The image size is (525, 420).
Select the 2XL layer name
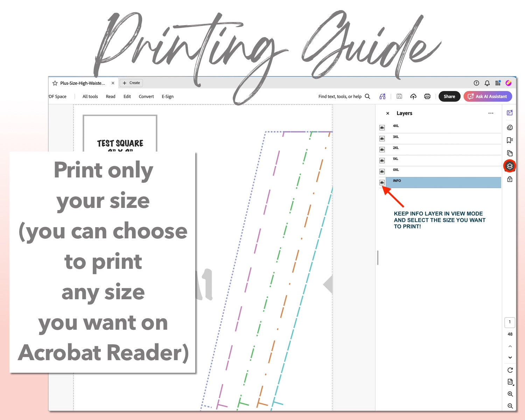[396, 148]
